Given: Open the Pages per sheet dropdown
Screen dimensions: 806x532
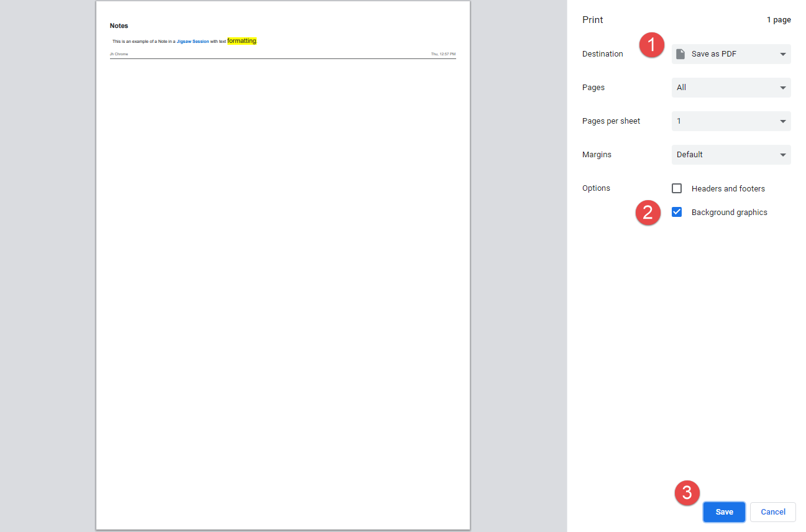Looking at the screenshot, I should coord(731,121).
